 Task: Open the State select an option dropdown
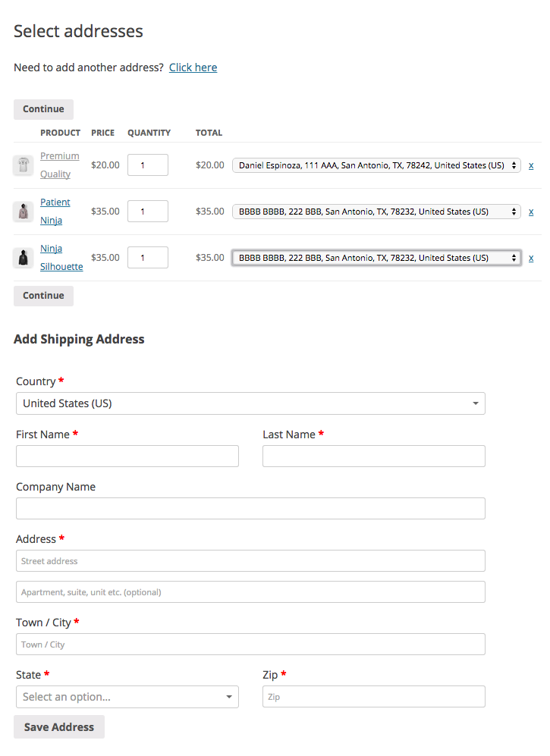[127, 697]
